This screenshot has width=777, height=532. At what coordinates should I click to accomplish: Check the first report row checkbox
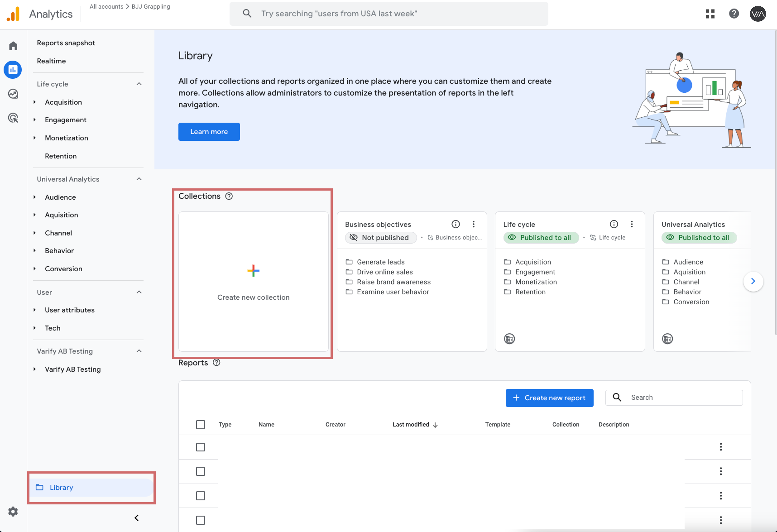[201, 447]
